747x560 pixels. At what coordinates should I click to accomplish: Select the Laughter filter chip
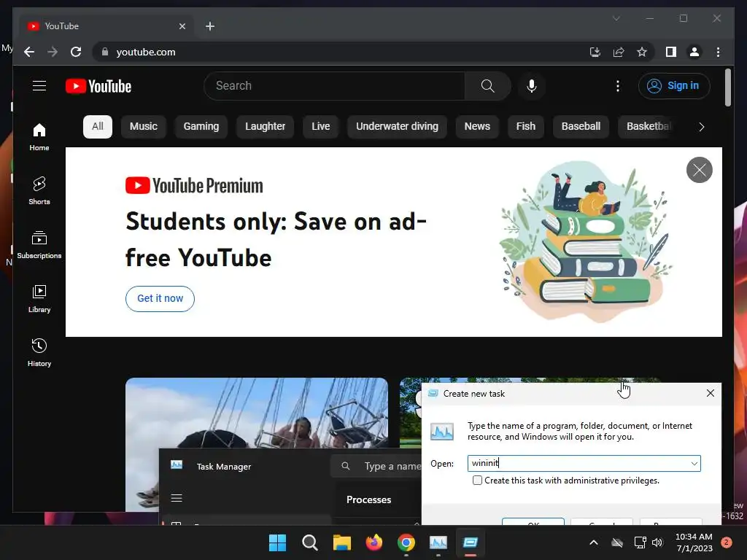[265, 127]
